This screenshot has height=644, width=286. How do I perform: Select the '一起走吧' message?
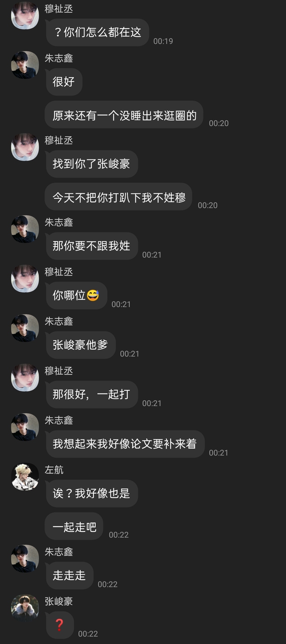pyautogui.click(x=74, y=527)
